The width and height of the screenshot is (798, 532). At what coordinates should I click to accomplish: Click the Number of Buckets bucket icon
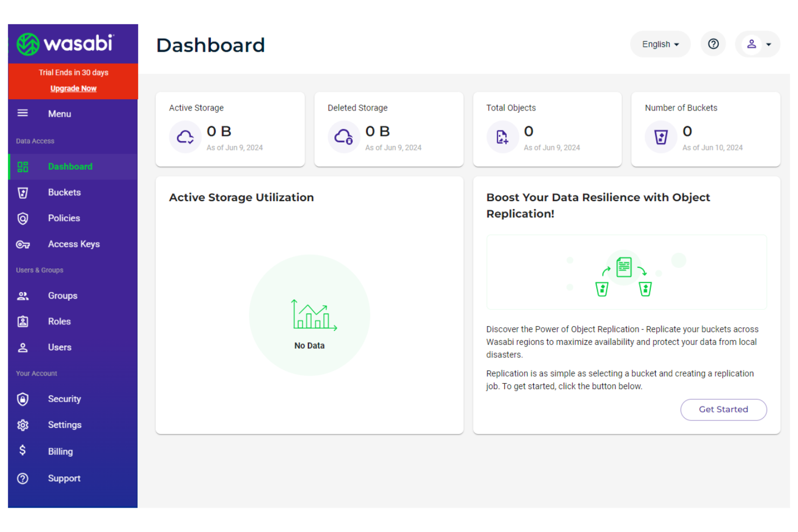coord(661,137)
